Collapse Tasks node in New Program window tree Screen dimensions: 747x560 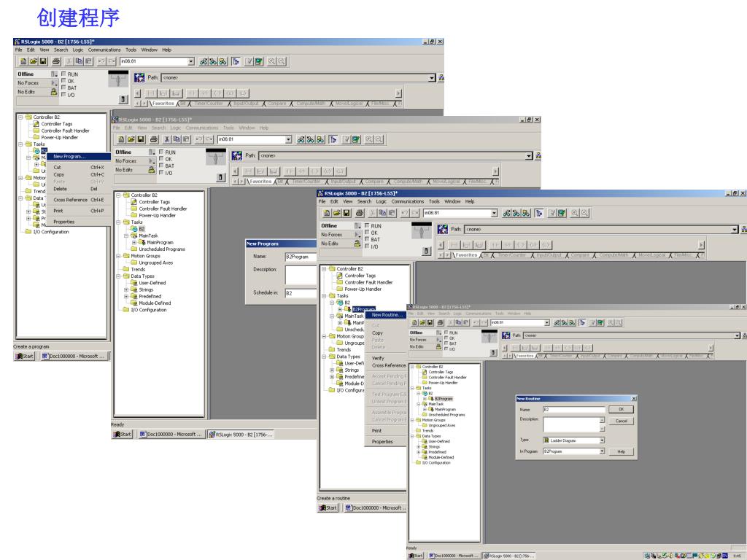click(x=118, y=222)
